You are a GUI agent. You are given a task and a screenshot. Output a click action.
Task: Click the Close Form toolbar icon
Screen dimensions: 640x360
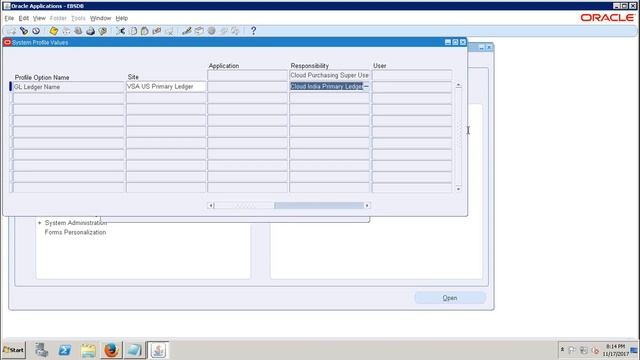point(102,31)
